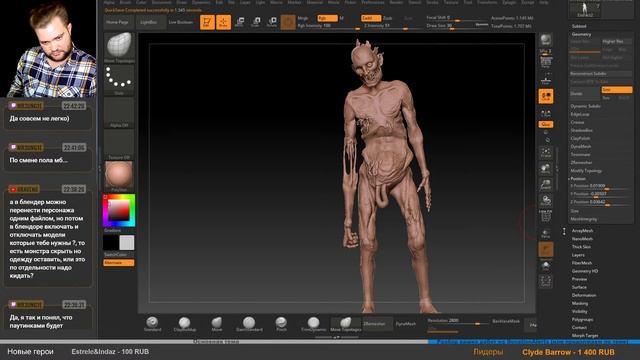Image resolution: width=640 pixels, height=360 pixels.
Task: Toggle the Mrgb mode
Action: pyautogui.click(x=303, y=18)
